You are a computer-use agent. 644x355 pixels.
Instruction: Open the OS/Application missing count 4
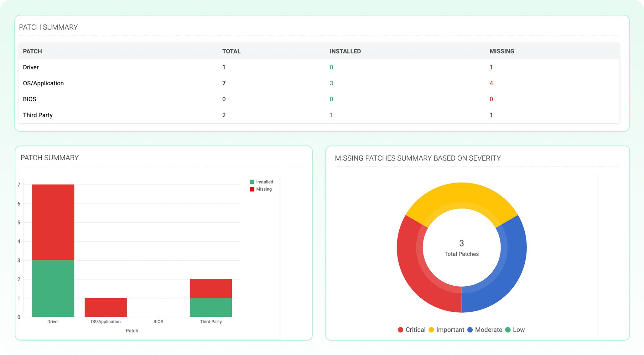[491, 83]
